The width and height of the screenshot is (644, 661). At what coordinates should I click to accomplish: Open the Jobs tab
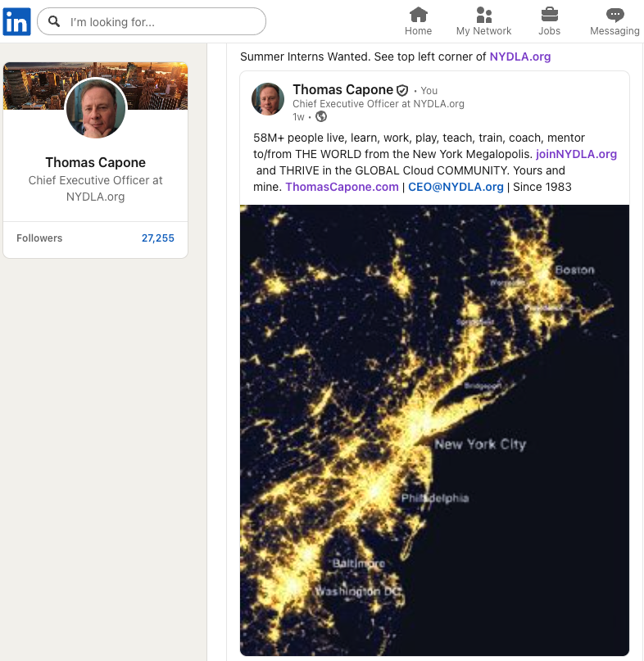pyautogui.click(x=549, y=21)
